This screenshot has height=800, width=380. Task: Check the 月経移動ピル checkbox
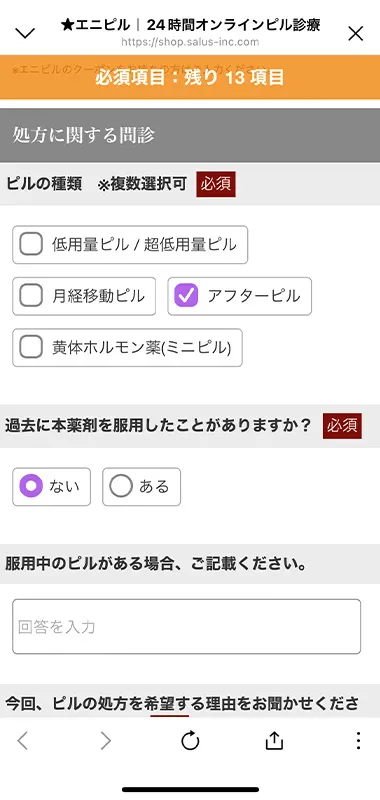(x=84, y=296)
